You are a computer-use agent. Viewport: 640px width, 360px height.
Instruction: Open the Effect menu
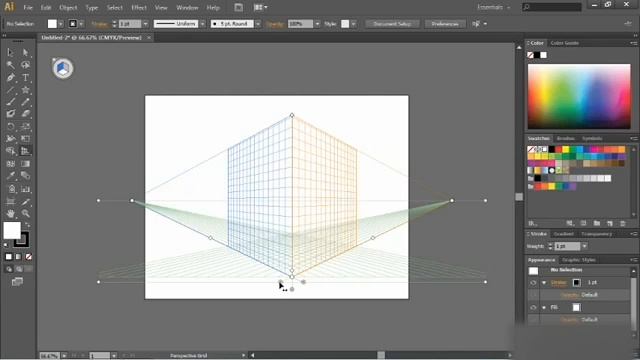139,7
